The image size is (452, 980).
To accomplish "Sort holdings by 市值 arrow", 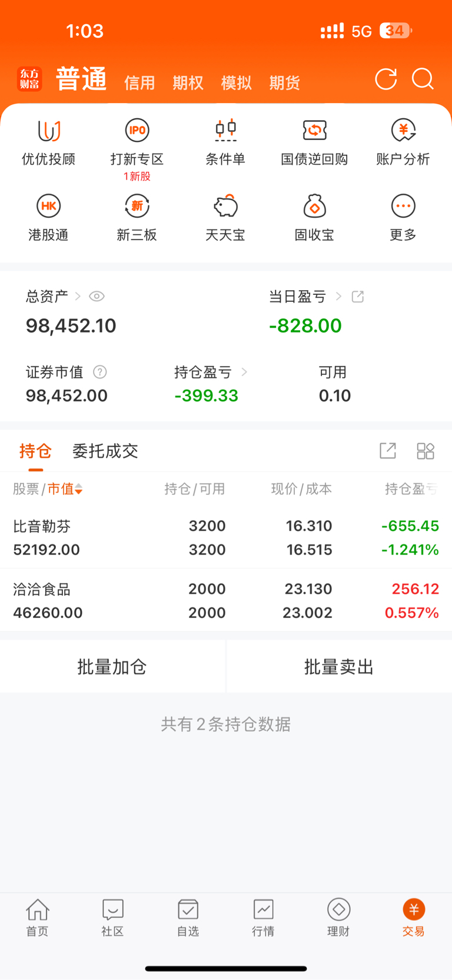I will click(79, 489).
